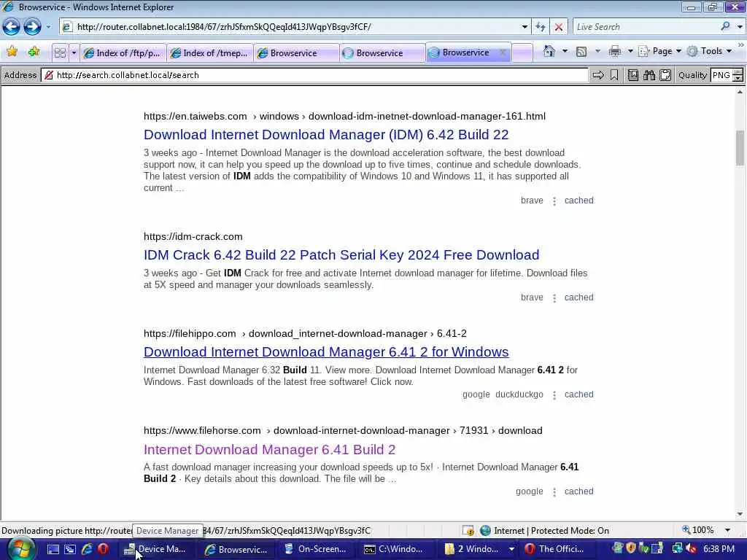747x560 pixels.
Task: Close the active Browservice tab
Action: click(502, 52)
